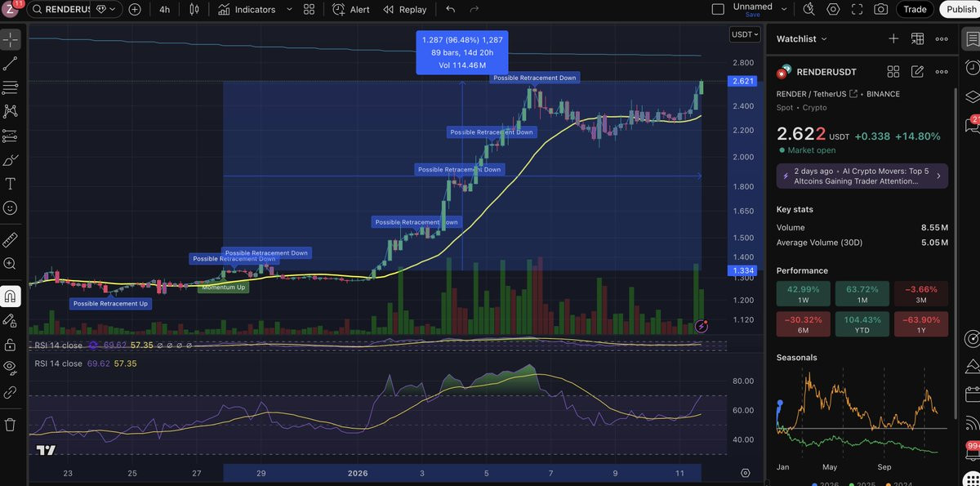Click the Trade button

[915, 10]
